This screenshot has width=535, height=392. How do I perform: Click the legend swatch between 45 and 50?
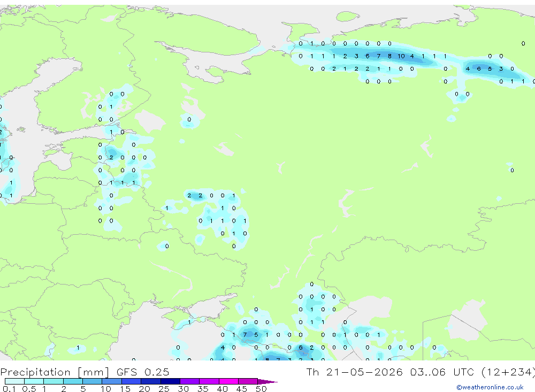click(248, 381)
